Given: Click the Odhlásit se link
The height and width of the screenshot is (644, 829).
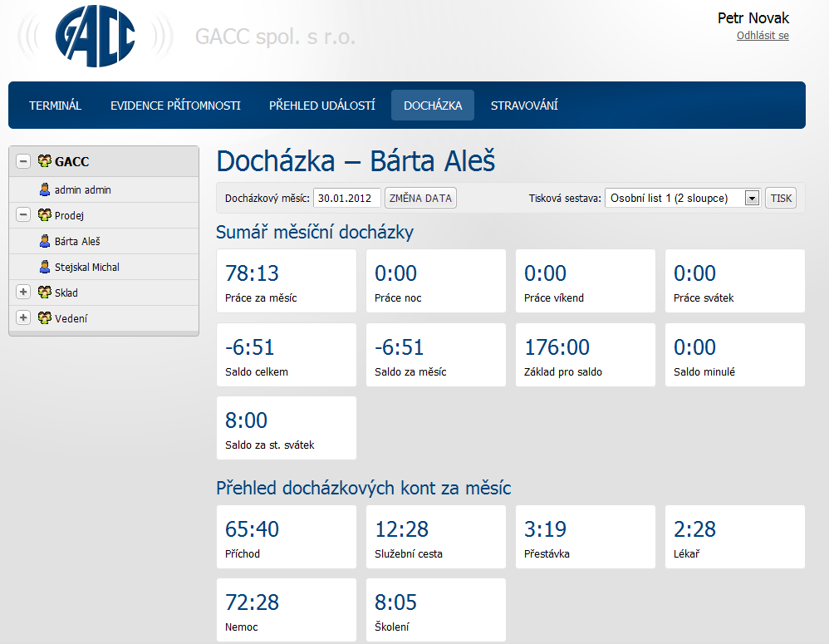Looking at the screenshot, I should tap(763, 36).
